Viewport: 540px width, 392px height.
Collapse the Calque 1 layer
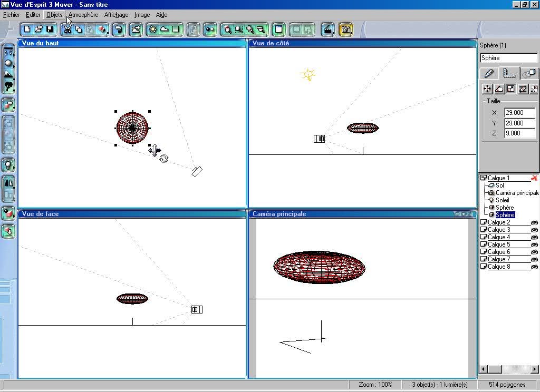click(484, 178)
